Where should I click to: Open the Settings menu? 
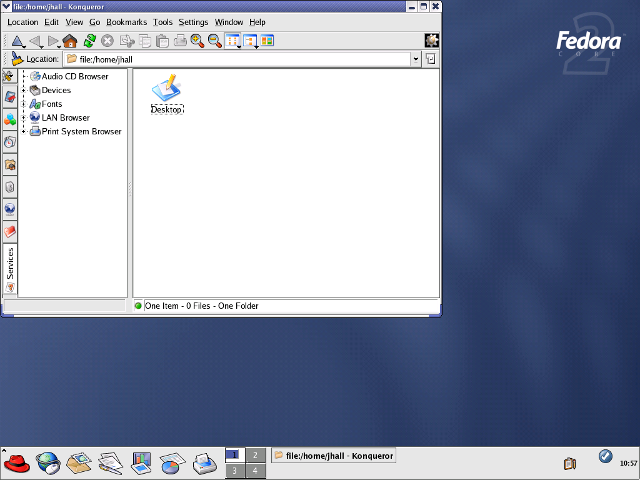193,22
